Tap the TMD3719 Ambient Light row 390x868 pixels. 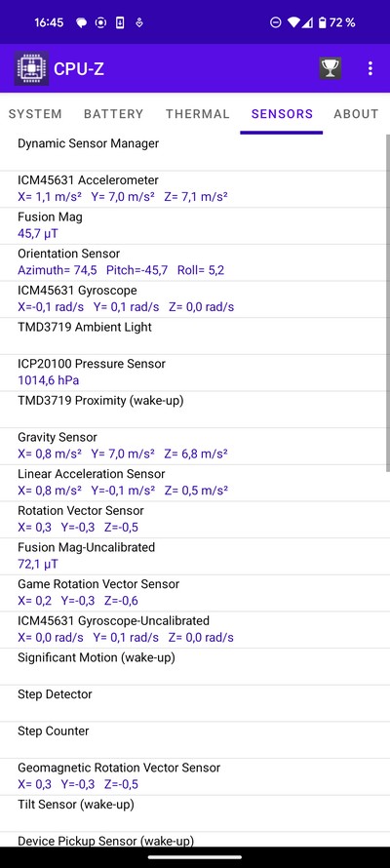(192, 336)
